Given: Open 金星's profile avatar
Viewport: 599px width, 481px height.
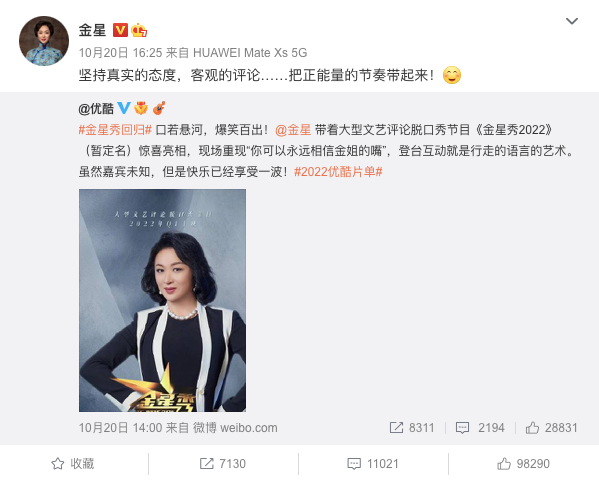Looking at the screenshot, I should pyautogui.click(x=44, y=41).
